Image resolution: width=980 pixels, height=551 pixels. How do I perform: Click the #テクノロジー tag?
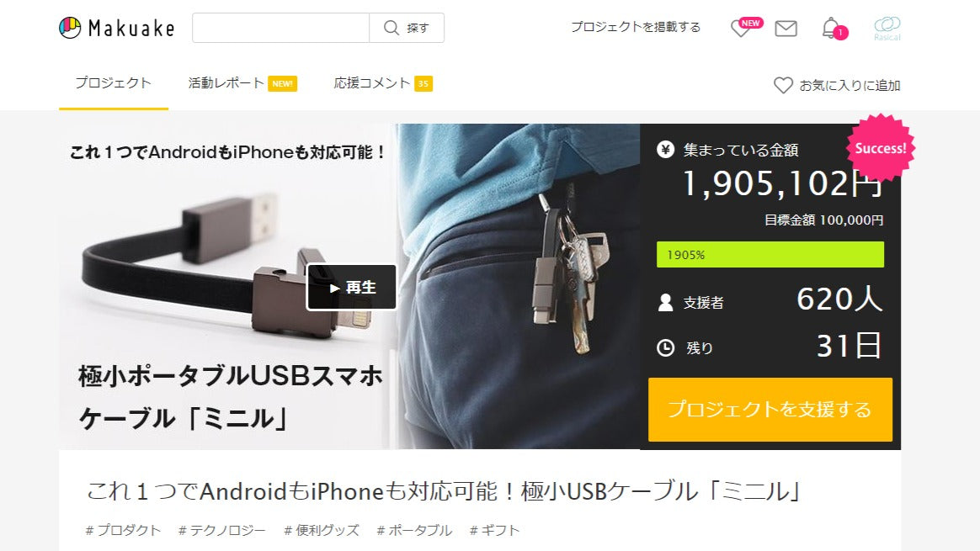point(222,530)
